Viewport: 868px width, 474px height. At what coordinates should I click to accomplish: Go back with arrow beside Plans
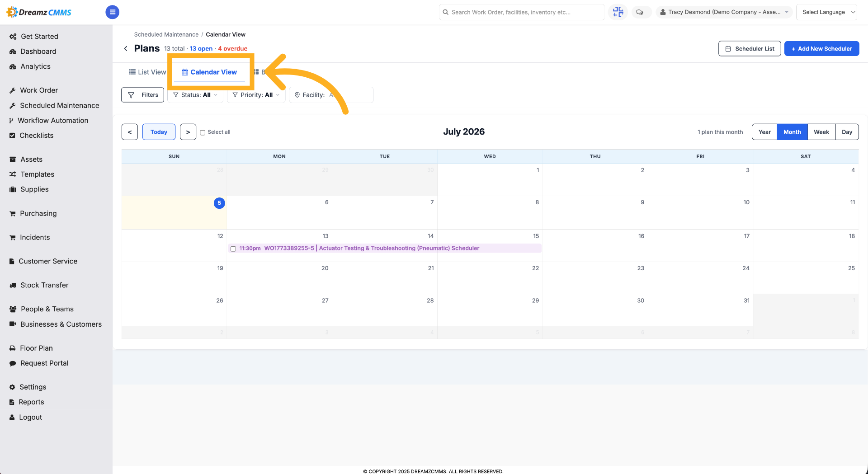[126, 49]
